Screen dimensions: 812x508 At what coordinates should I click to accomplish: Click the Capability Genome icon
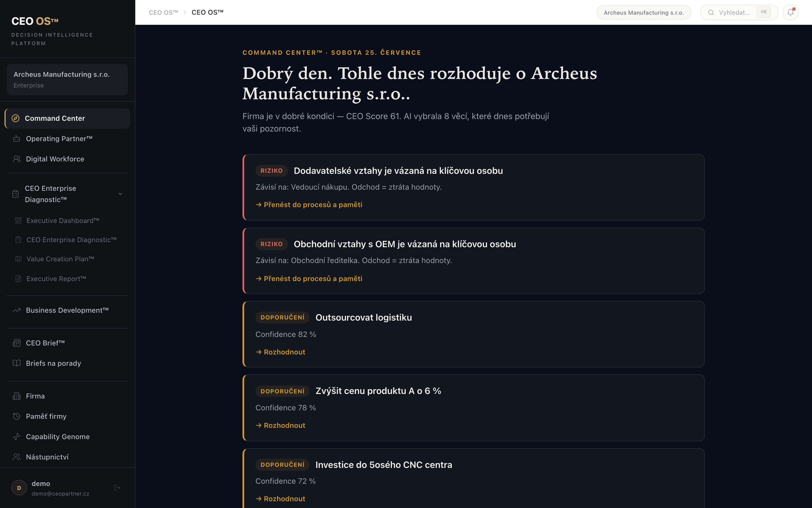(16, 436)
